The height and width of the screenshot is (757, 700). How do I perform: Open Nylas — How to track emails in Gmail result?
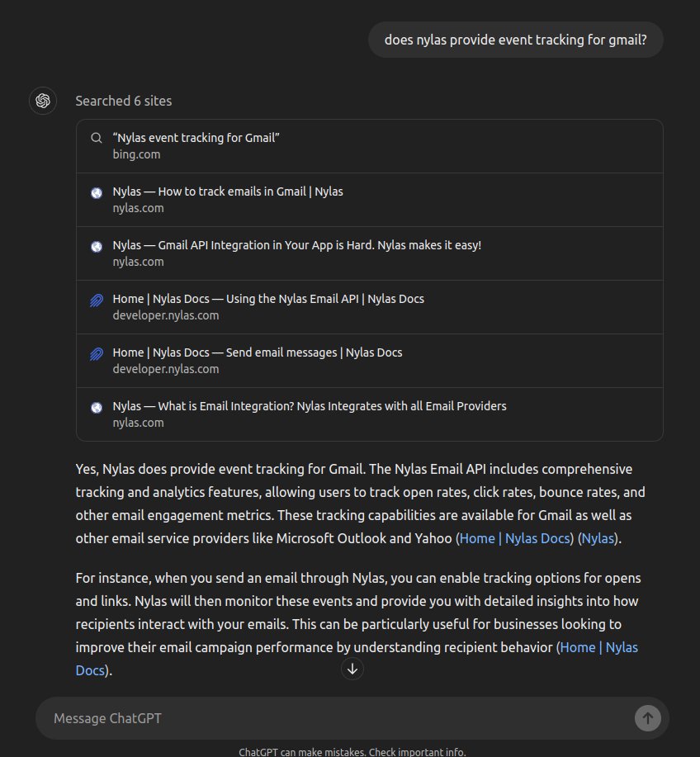pos(369,200)
